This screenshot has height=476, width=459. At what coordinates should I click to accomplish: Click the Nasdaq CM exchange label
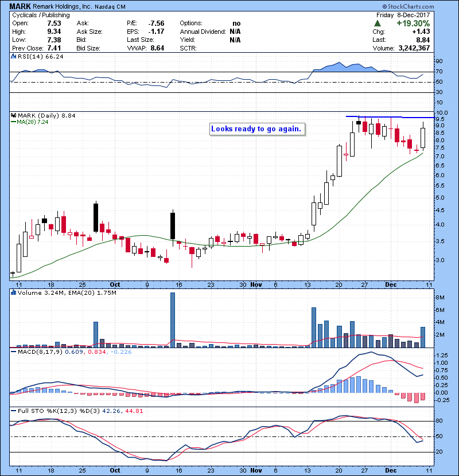[110, 7]
